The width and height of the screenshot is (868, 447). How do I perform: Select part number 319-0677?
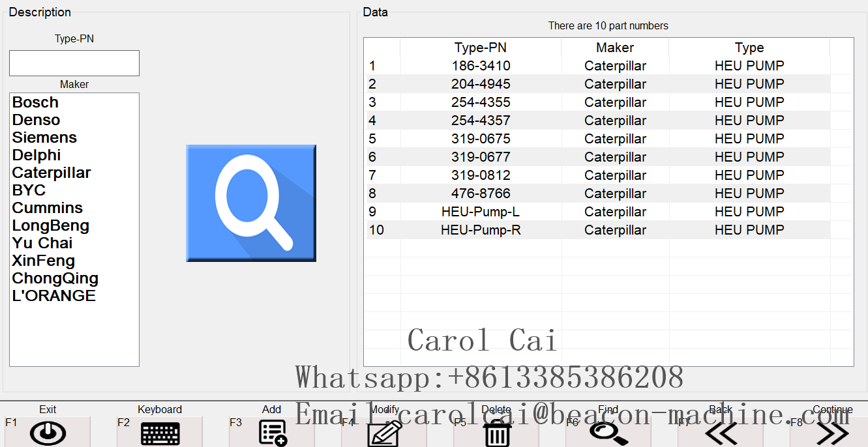point(481,157)
